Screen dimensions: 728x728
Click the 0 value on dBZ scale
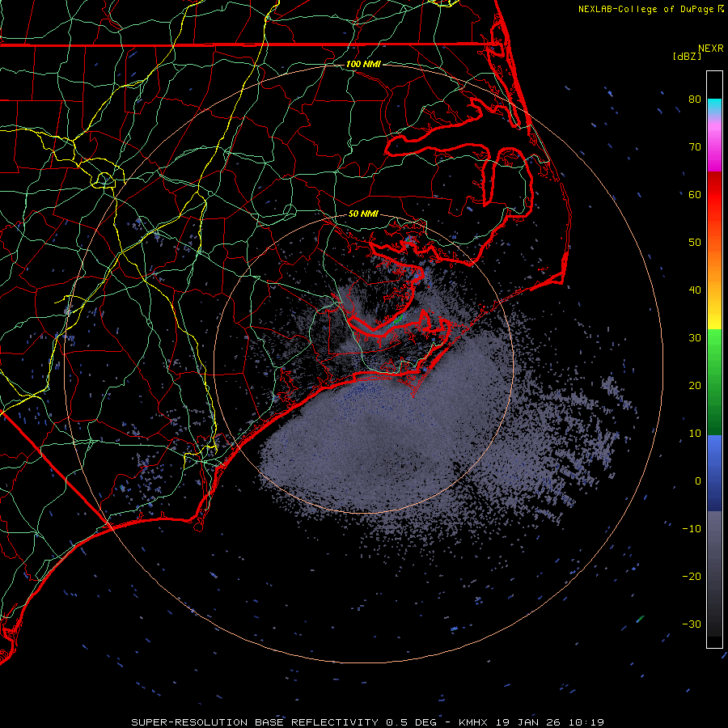coord(698,481)
